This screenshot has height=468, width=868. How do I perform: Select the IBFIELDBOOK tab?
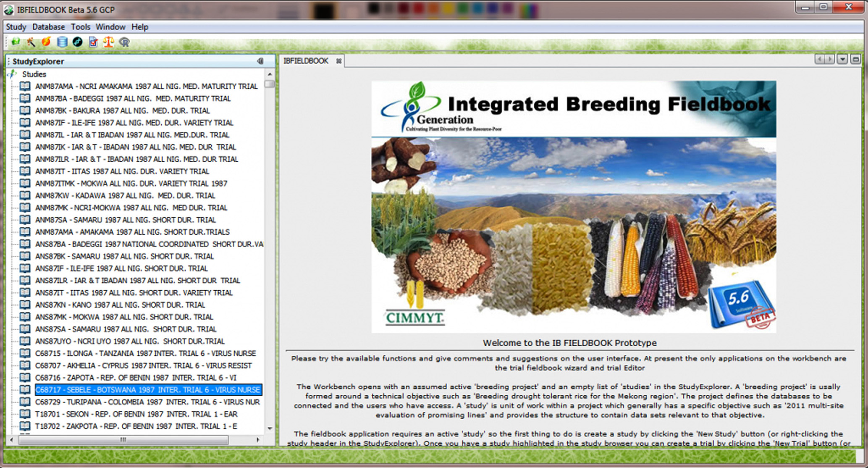pyautogui.click(x=306, y=61)
